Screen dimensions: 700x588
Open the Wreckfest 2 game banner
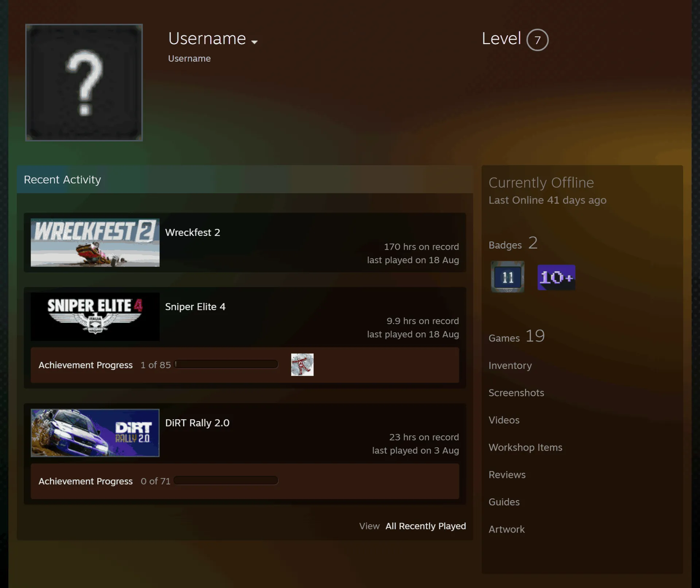[x=95, y=242]
